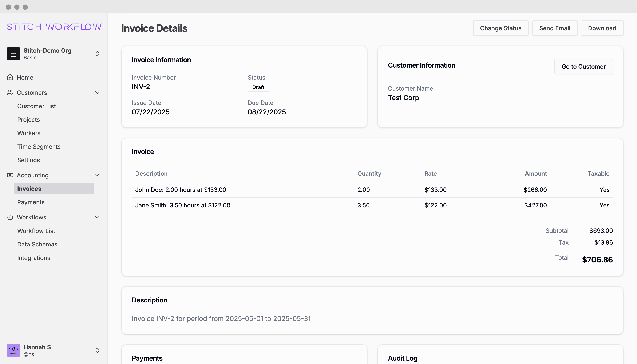The image size is (637, 364).
Task: Open Time Segments page
Action: pos(39,146)
